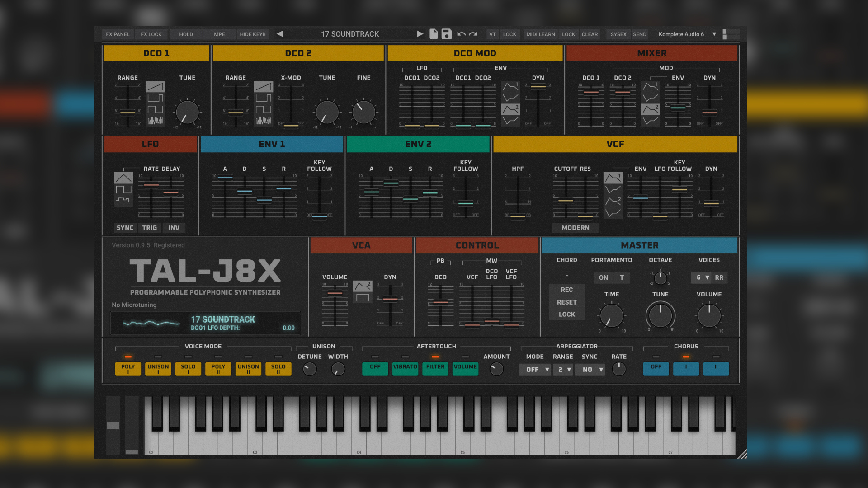Open the VOICES count dropdown

pyautogui.click(x=701, y=277)
